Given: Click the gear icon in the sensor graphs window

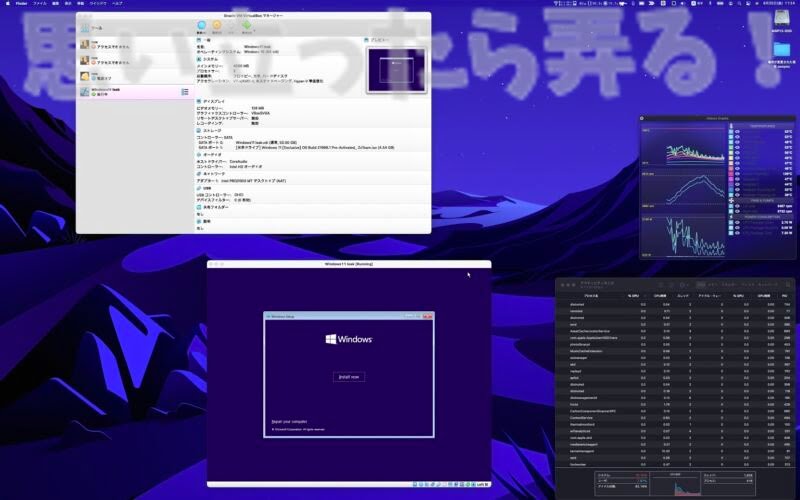Looking at the screenshot, I should pos(642,118).
